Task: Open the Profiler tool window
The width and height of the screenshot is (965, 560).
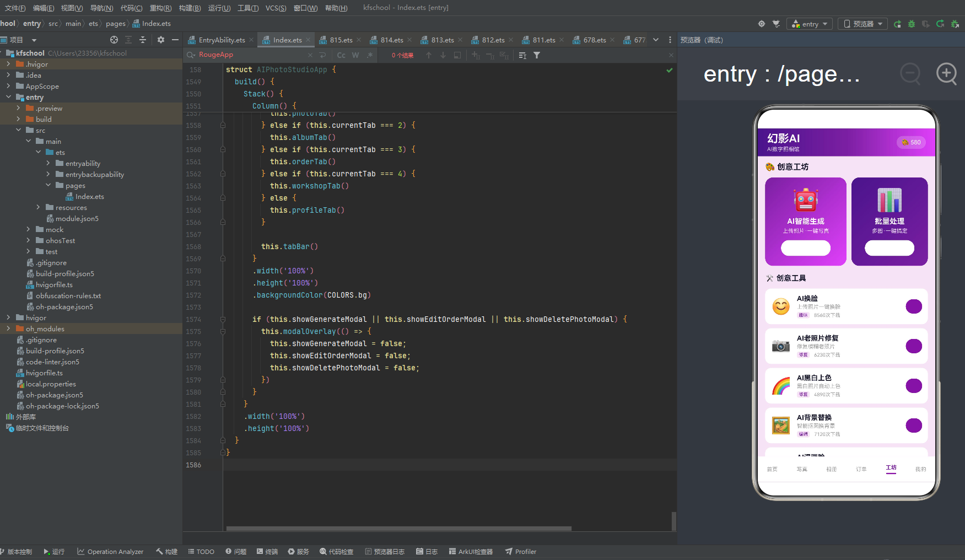Action: (521, 551)
